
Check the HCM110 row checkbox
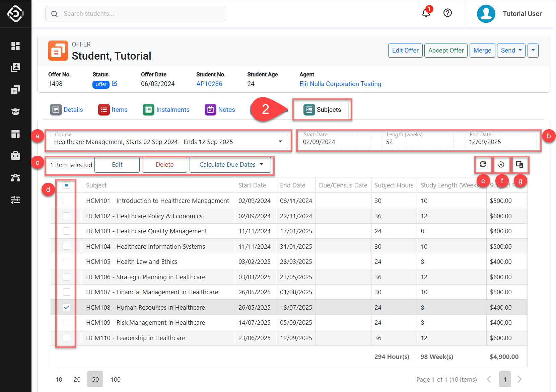[x=66, y=338]
